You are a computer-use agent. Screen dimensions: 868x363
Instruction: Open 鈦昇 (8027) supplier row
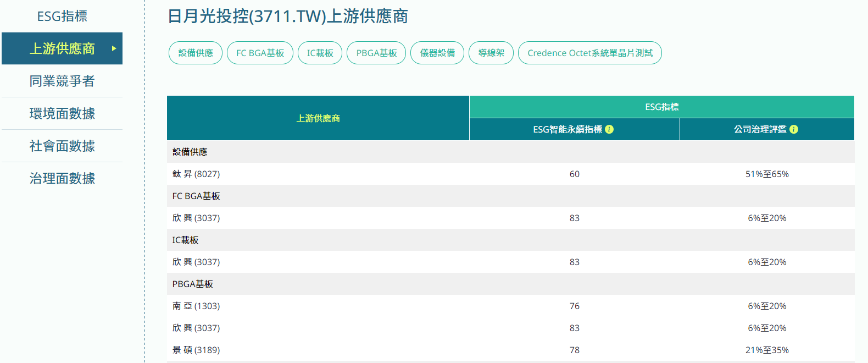pyautogui.click(x=196, y=174)
